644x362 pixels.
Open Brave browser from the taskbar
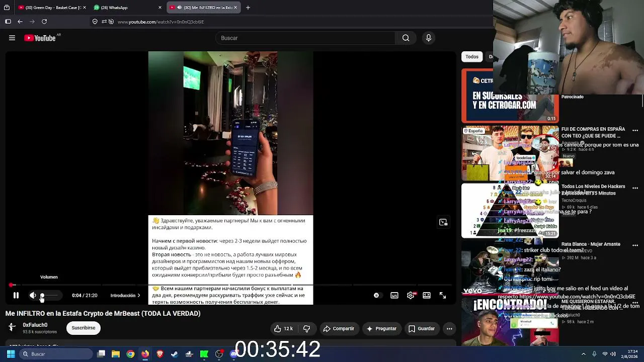160,354
